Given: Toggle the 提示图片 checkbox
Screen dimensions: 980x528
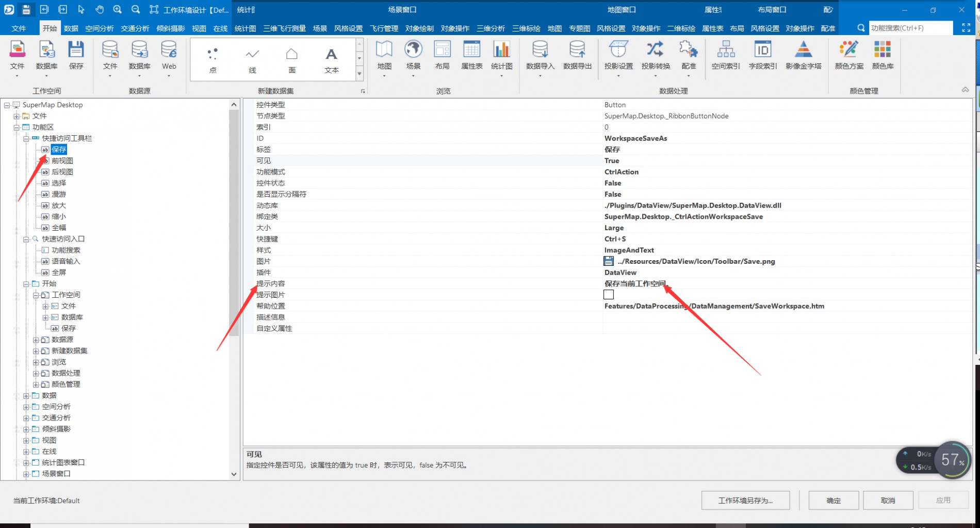Looking at the screenshot, I should [609, 295].
